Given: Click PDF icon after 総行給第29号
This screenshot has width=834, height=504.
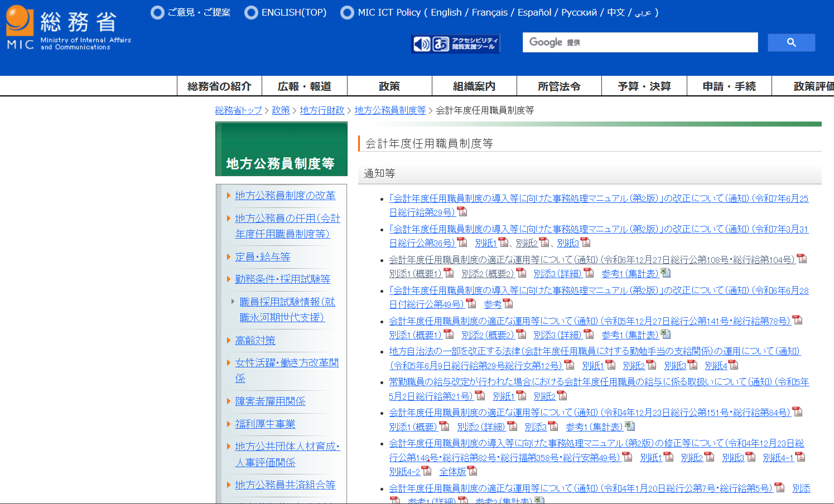Looking at the screenshot, I should 462,212.
